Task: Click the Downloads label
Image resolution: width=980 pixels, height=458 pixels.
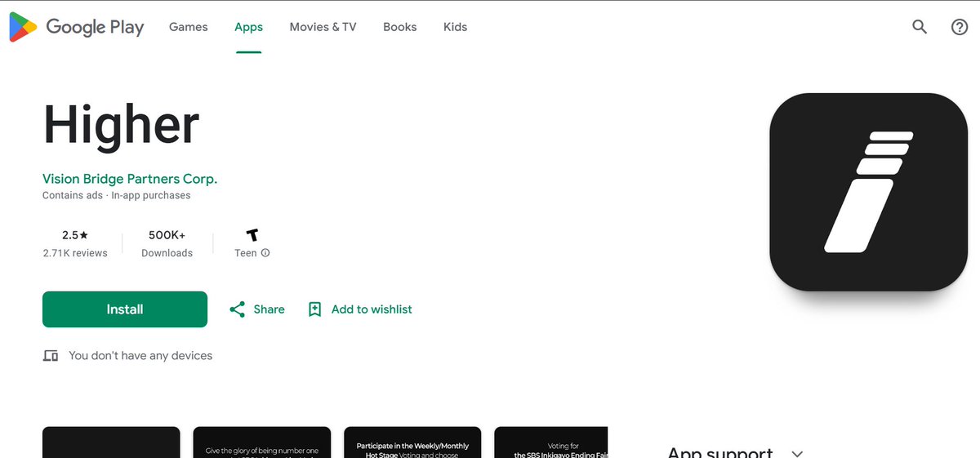Action: 167,253
